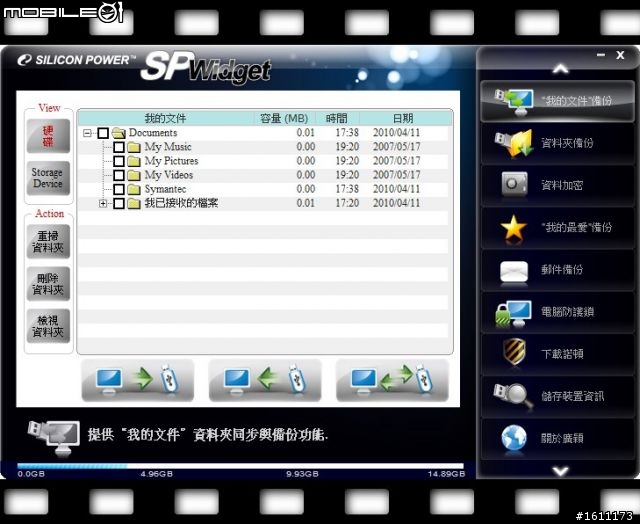The width and height of the screenshot is (640, 524).
Task: Open the 資料夾備份 folder backup icon
Action: tap(514, 143)
